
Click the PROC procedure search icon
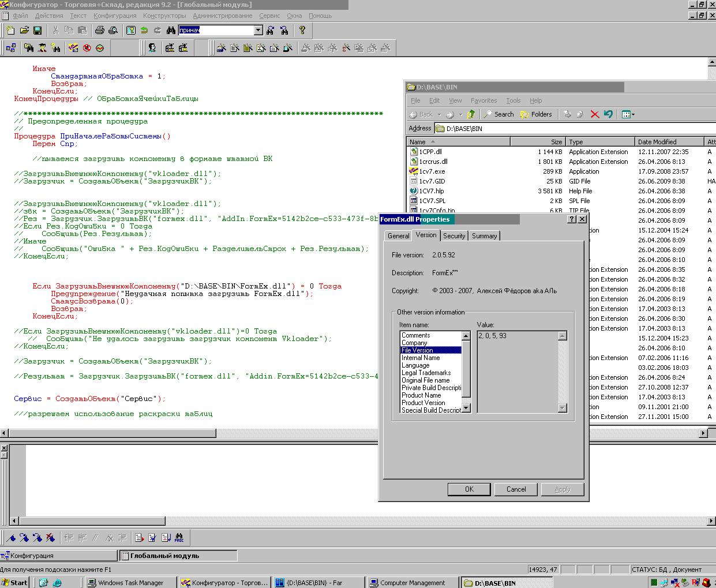[x=179, y=538]
